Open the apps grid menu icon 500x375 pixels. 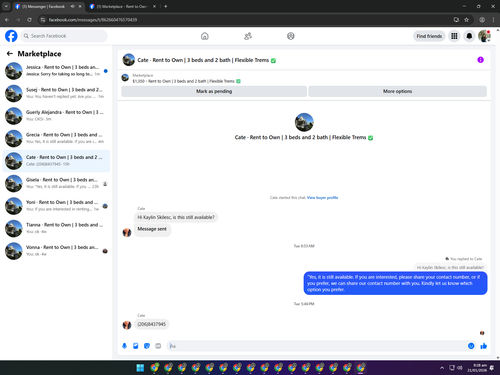454,36
